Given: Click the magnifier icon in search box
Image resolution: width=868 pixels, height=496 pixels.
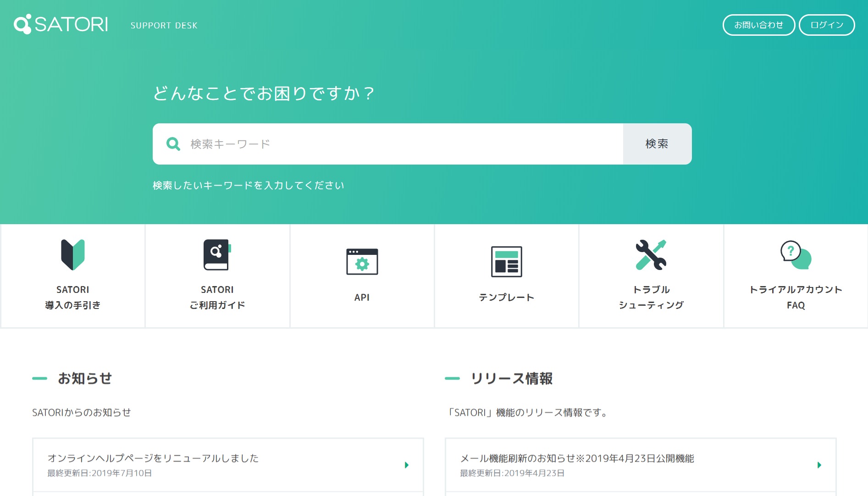Looking at the screenshot, I should tap(173, 144).
